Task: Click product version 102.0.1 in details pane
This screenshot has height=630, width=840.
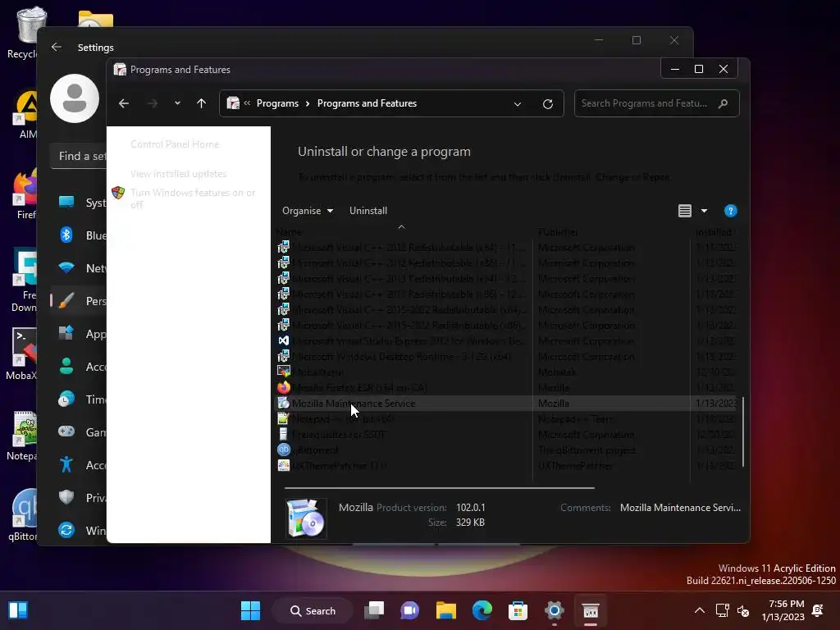Action: 470,507
